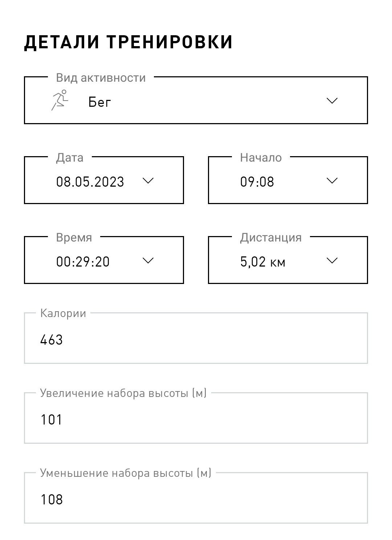Click the Увеличение набора высоты label
The height and width of the screenshot is (540, 392).
coord(123,393)
